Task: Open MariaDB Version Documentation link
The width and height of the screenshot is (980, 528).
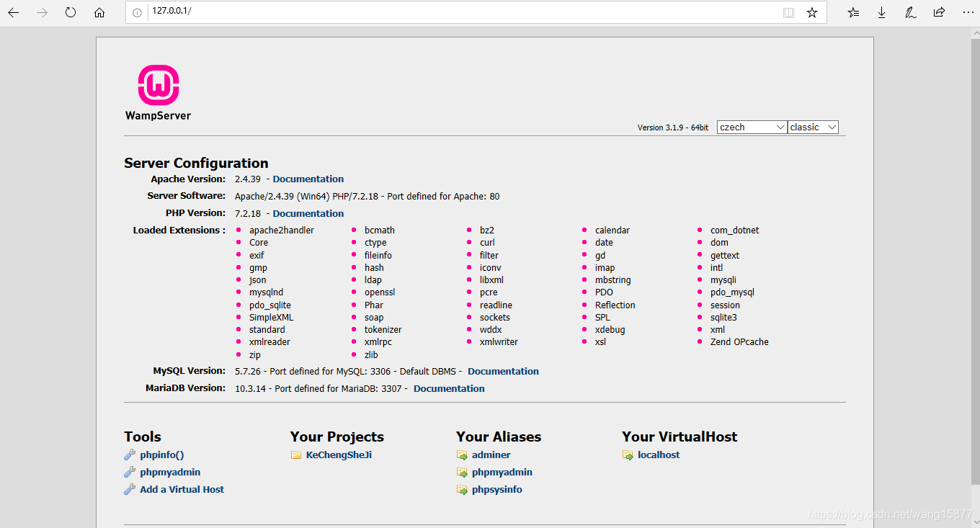Action: point(449,388)
